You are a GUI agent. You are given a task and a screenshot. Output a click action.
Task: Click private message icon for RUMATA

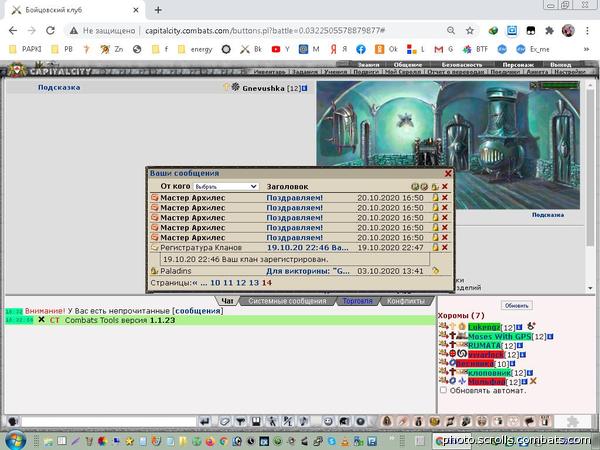pyautogui.click(x=443, y=345)
